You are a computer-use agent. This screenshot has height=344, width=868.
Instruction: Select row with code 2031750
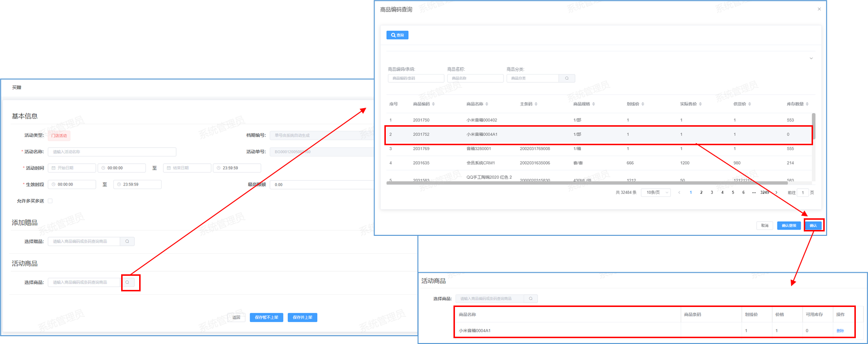pyautogui.click(x=599, y=120)
